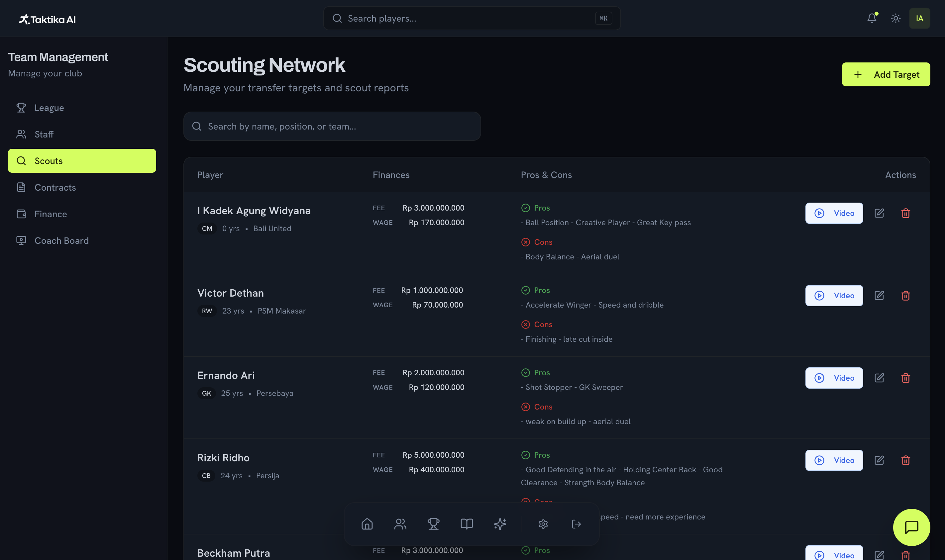This screenshot has width=945, height=560.
Task: Focus the Search players field
Action: pos(472,18)
